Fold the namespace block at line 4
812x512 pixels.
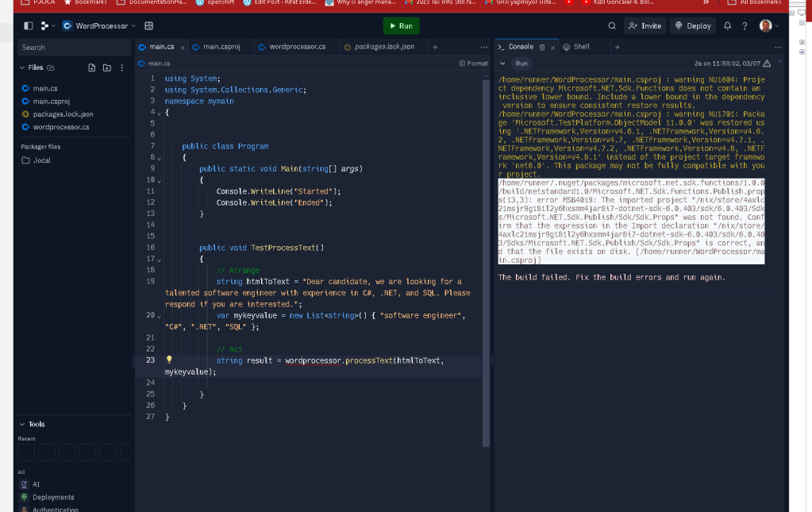[x=159, y=113]
